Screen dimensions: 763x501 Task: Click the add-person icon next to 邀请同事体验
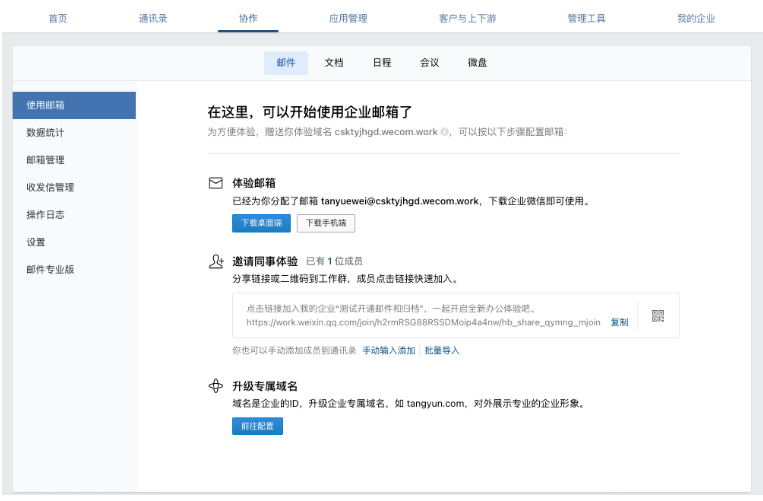click(x=215, y=261)
